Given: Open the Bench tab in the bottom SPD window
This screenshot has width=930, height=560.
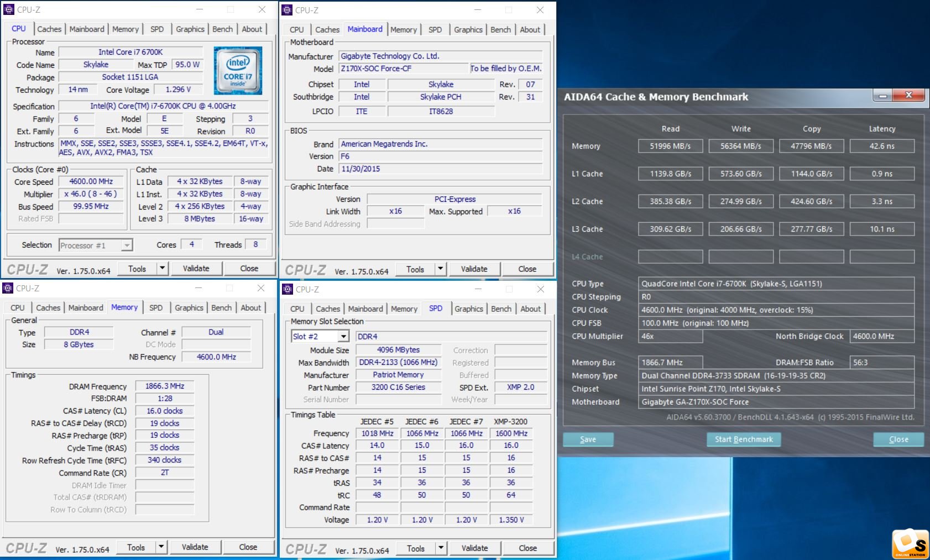Looking at the screenshot, I should pyautogui.click(x=501, y=309).
